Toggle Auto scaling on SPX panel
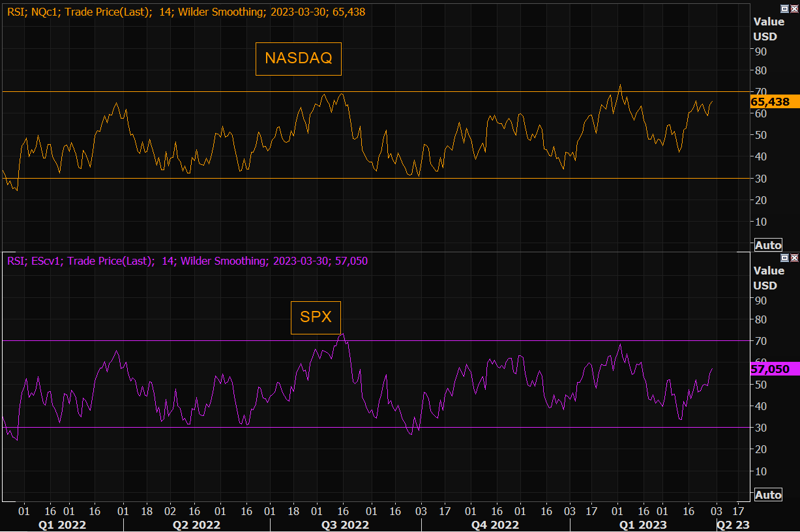Viewport: 800px width, 532px height. (x=768, y=495)
